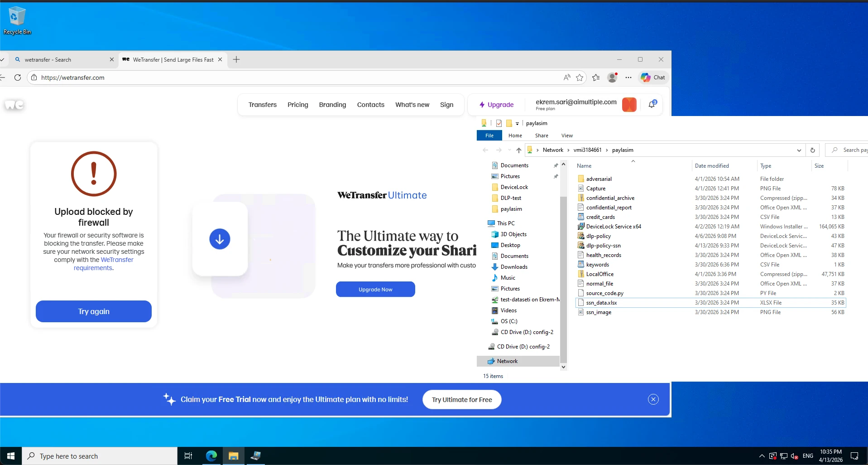Click the orange WeTransfer account avatar
868x465 pixels.
[x=629, y=105]
